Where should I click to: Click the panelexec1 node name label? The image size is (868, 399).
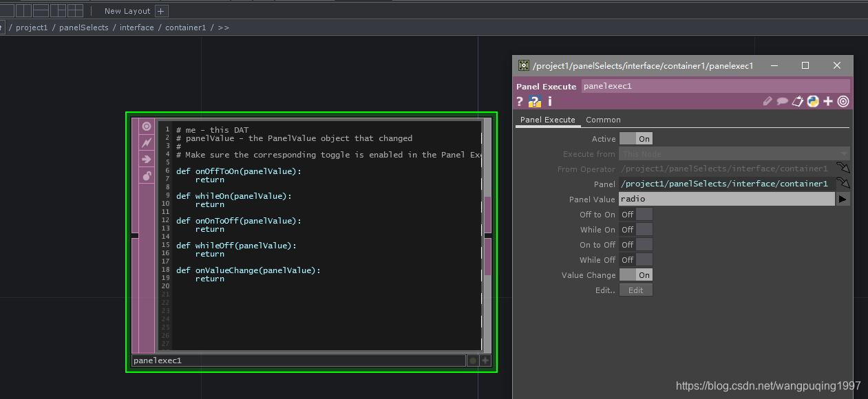point(298,360)
